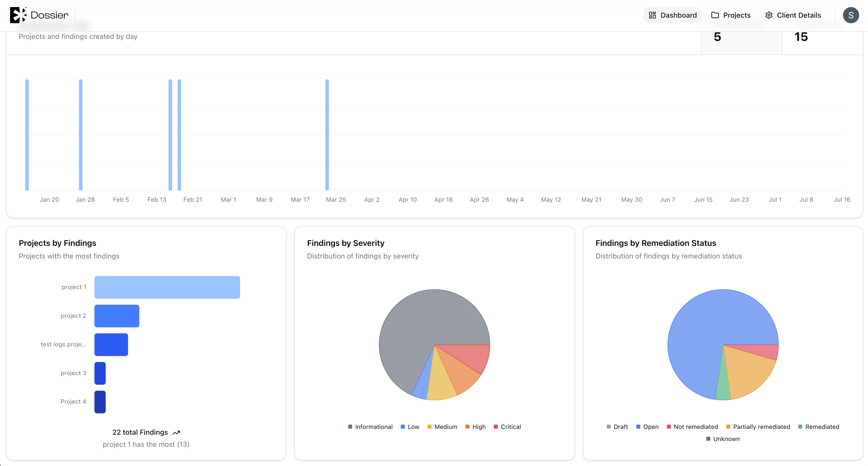This screenshot has height=466, width=868.
Task: Click the Dossier logo icon
Action: click(18, 15)
